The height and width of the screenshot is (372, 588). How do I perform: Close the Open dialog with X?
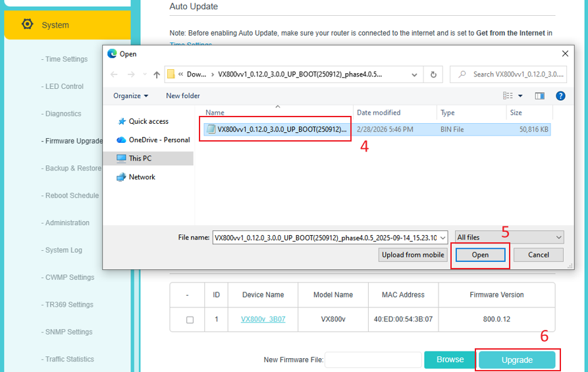click(565, 53)
